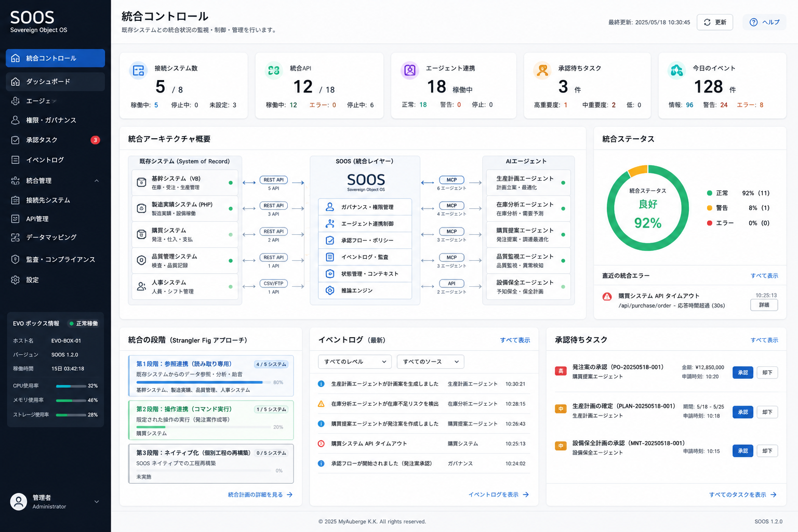Screen dimensions: 798x532
Task: Click the 承認タスク checkbox icon in the sidebar
Action: pyautogui.click(x=16, y=140)
